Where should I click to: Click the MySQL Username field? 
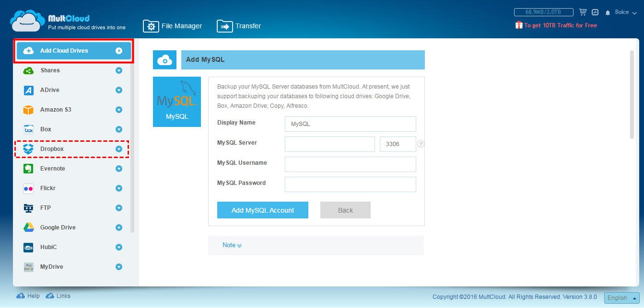pyautogui.click(x=351, y=164)
